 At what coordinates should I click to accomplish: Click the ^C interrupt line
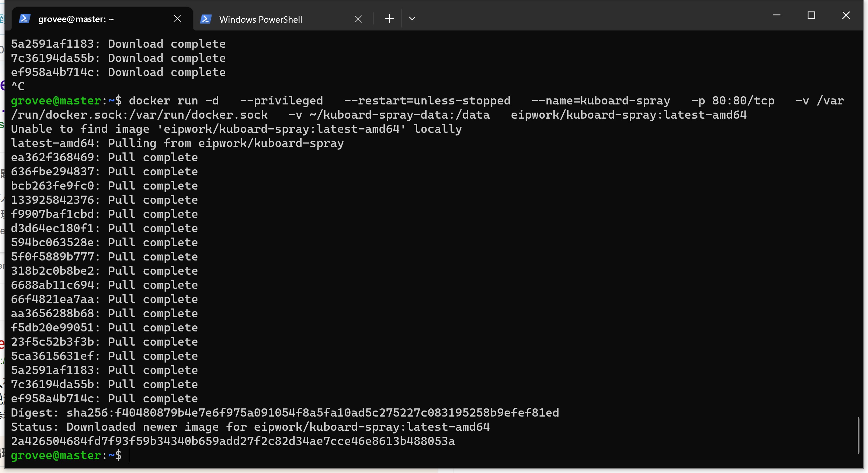pyautogui.click(x=18, y=86)
